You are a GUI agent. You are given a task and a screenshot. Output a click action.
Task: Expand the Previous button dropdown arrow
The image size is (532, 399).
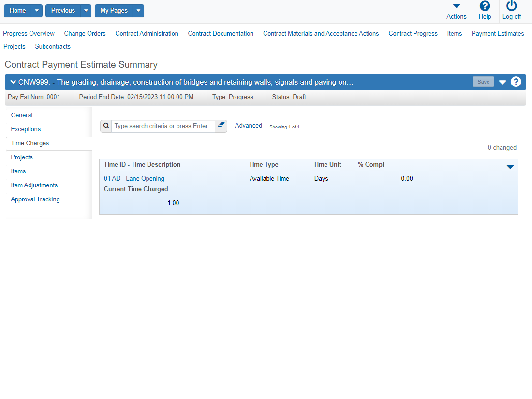(x=86, y=11)
